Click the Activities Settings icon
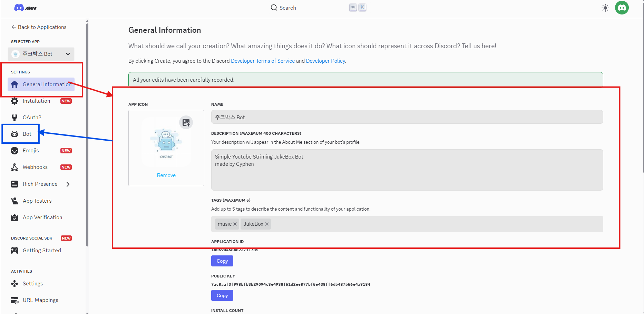This screenshot has width=644, height=314. [14, 284]
